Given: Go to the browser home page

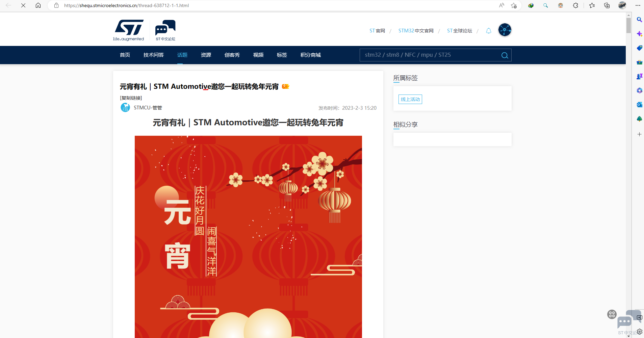Looking at the screenshot, I should coord(38,5).
